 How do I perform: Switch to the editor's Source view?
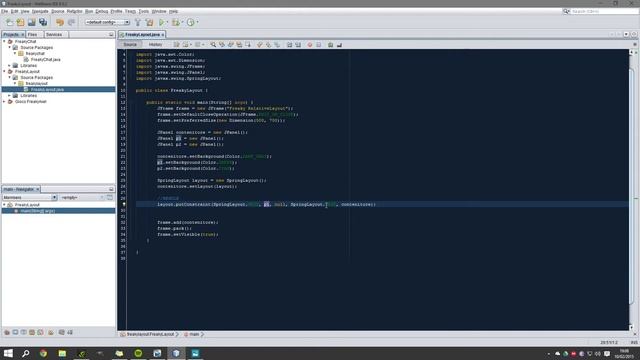[130, 44]
